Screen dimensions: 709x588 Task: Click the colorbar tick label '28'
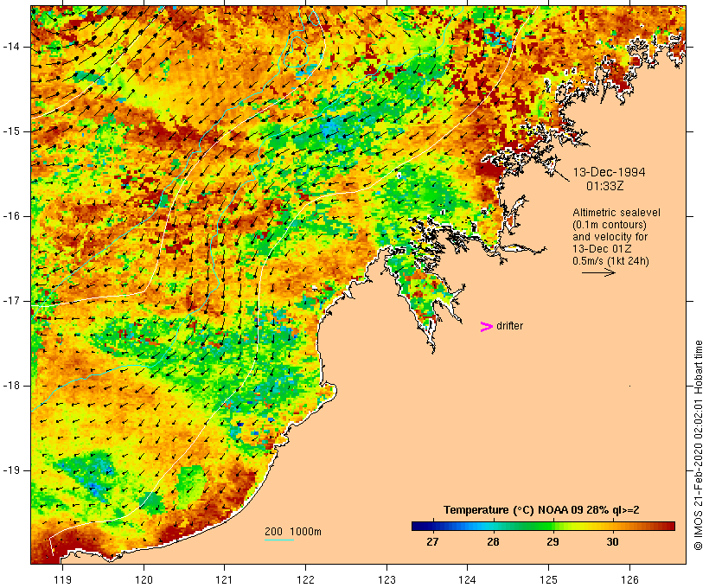pyautogui.click(x=493, y=542)
